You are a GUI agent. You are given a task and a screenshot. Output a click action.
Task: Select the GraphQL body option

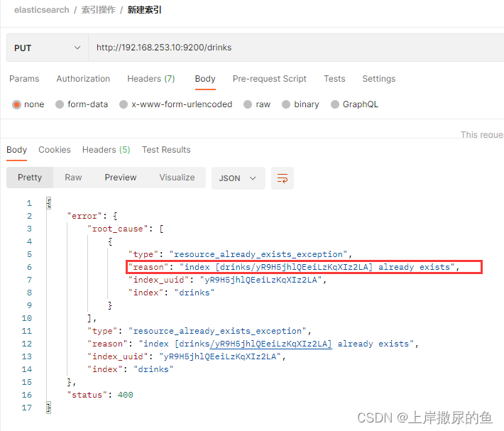(354, 104)
